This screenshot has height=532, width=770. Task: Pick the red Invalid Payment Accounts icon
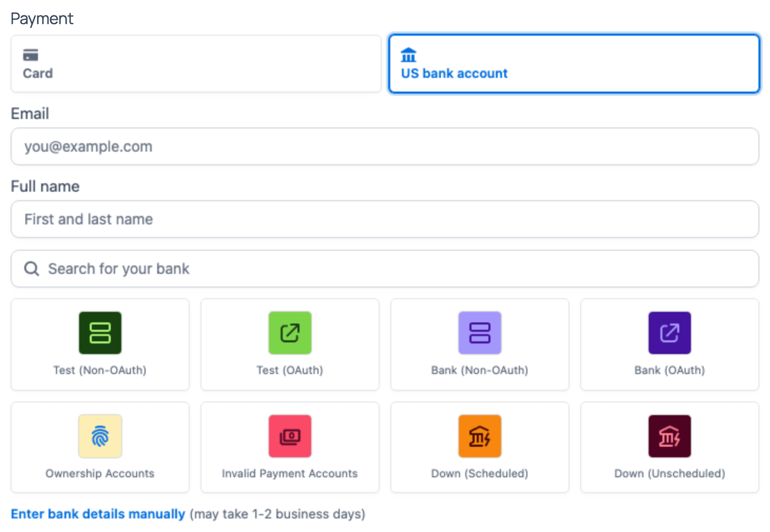pyautogui.click(x=290, y=436)
